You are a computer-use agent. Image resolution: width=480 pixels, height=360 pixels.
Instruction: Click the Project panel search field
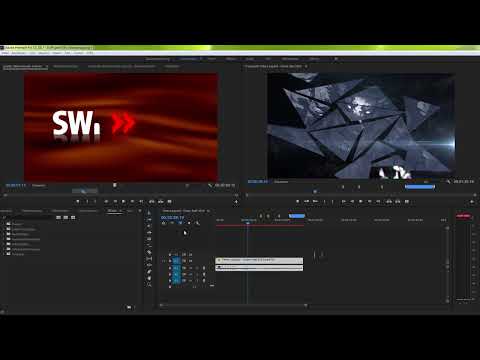coord(29,217)
